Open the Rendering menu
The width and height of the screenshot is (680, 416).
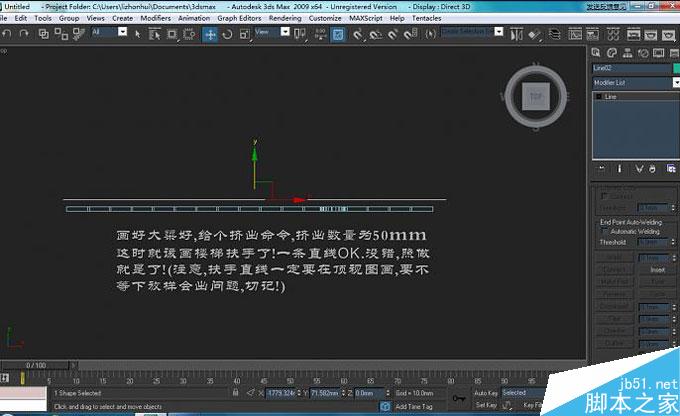coord(285,18)
